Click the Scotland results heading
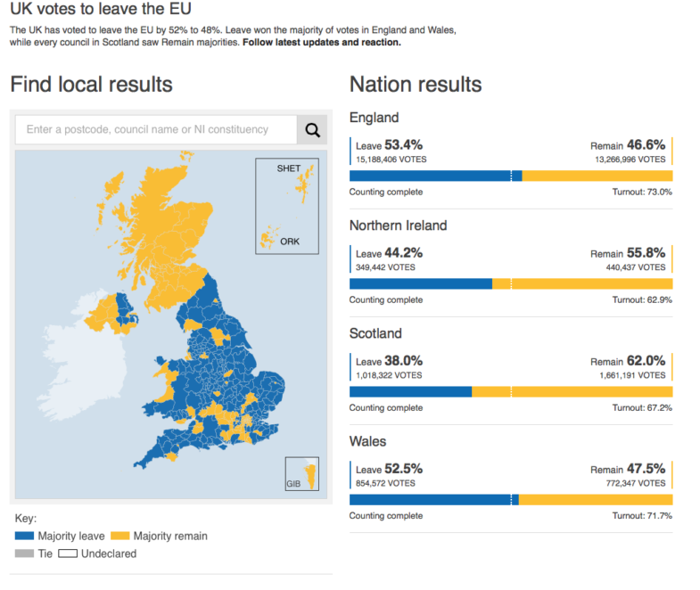The height and width of the screenshot is (590, 700). 375,333
